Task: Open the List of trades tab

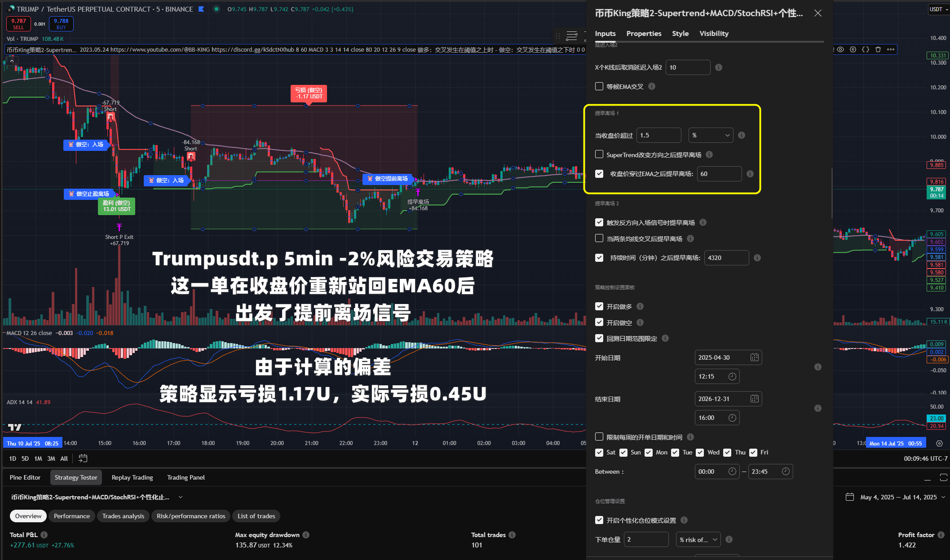Action: pyautogui.click(x=256, y=516)
